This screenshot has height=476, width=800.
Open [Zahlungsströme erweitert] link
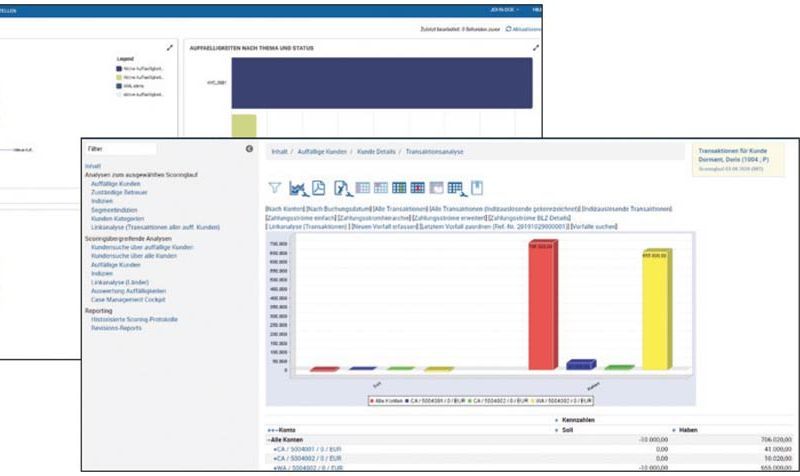click(x=449, y=218)
